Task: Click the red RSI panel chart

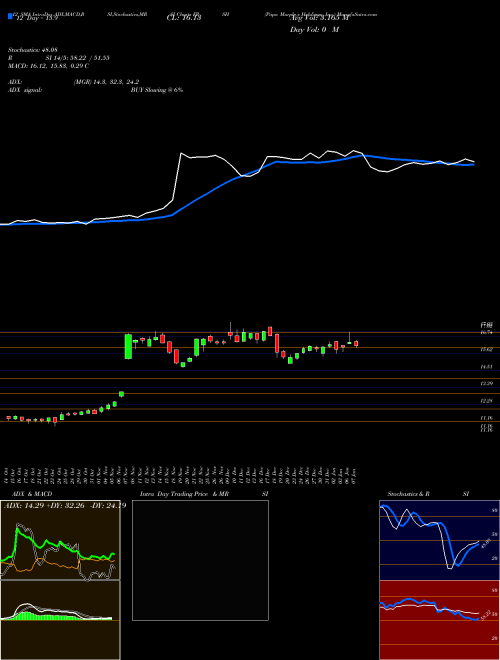Action: 439,620
